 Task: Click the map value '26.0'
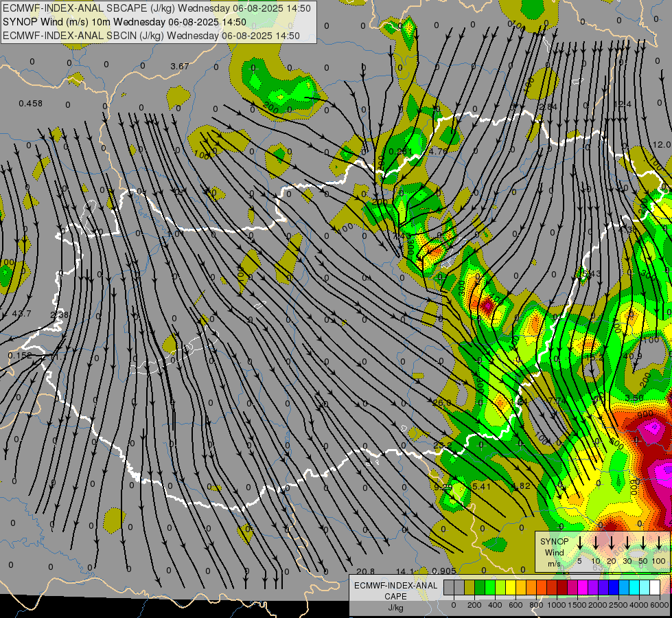pos(442,402)
